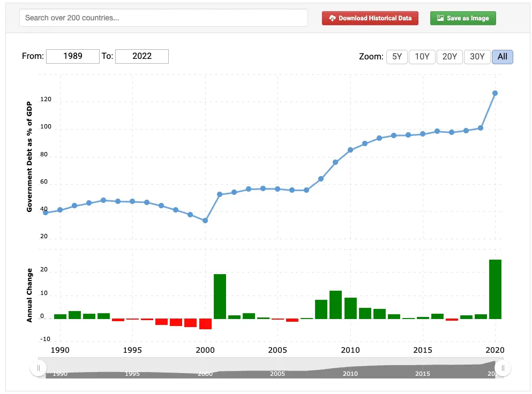
Task: Download Historical Data button
Action: 370,18
